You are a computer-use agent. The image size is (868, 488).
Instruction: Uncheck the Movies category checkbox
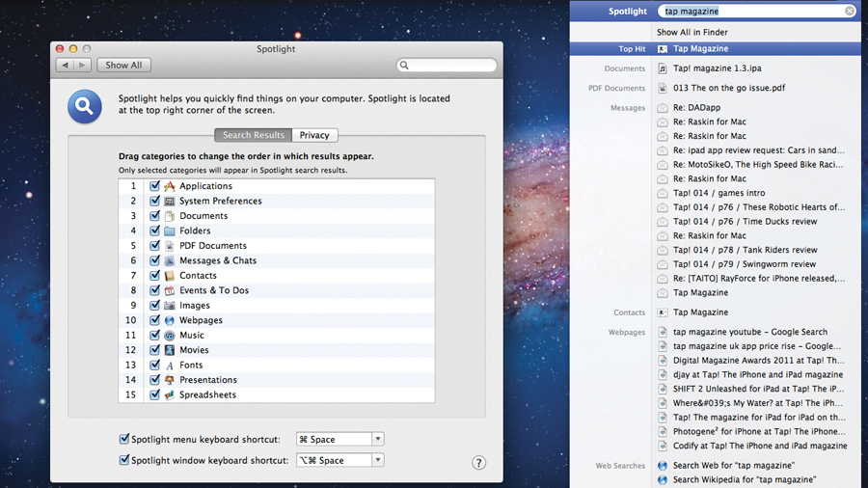154,350
